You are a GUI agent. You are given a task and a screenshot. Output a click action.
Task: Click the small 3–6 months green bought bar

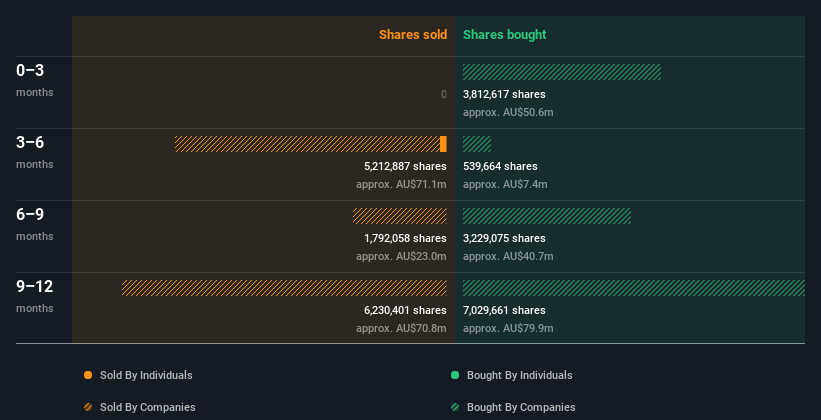tap(477, 144)
